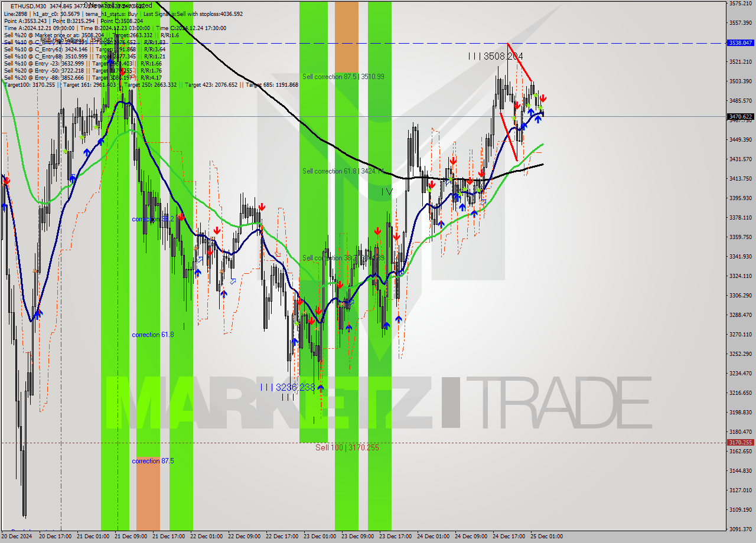Screen dimensions: 756x543
Task: Click the '20 Dec 17:00' time axis label
Action: 55,537
